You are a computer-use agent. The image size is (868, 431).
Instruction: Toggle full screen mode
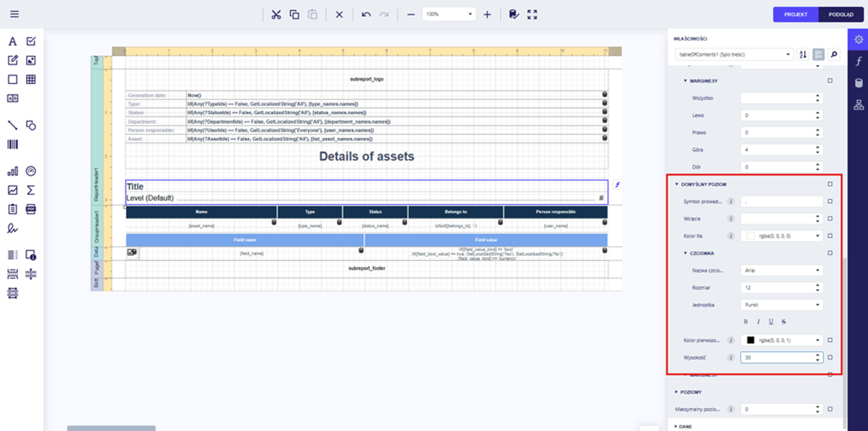tap(532, 15)
